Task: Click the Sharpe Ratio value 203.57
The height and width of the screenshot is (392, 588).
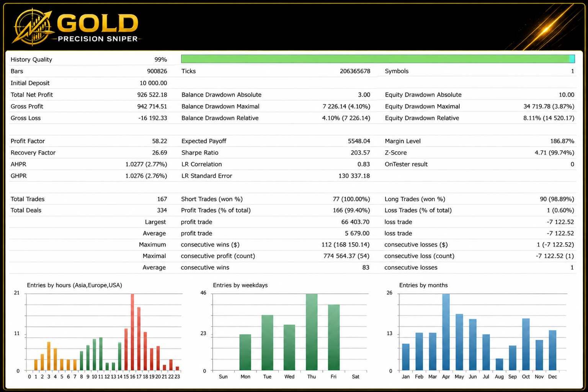Action: [x=360, y=152]
